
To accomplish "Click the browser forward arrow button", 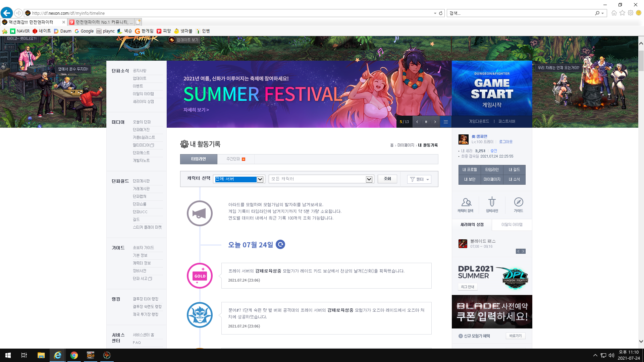I will pyautogui.click(x=18, y=13).
